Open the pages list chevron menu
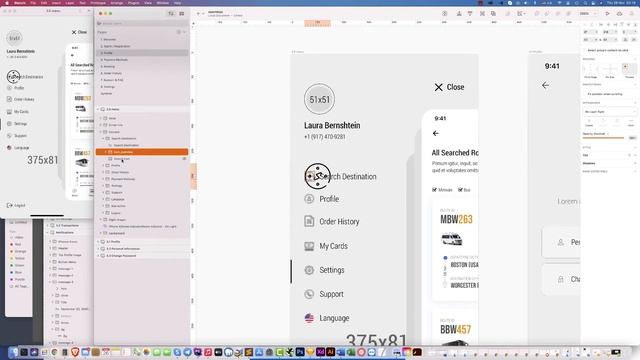The height and width of the screenshot is (360, 640). [185, 32]
